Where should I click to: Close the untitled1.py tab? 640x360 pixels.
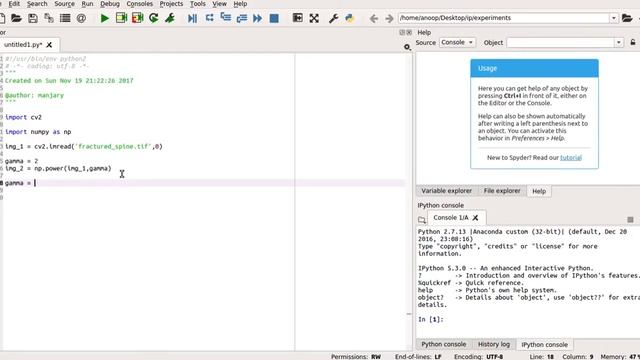pos(49,45)
